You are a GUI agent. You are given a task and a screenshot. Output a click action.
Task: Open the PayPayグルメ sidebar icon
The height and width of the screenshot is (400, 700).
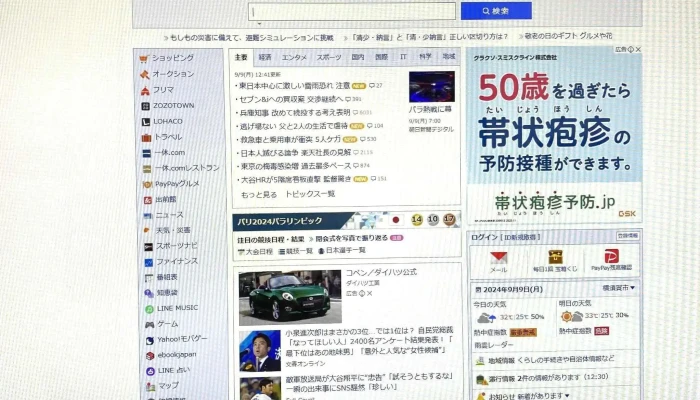(147, 184)
